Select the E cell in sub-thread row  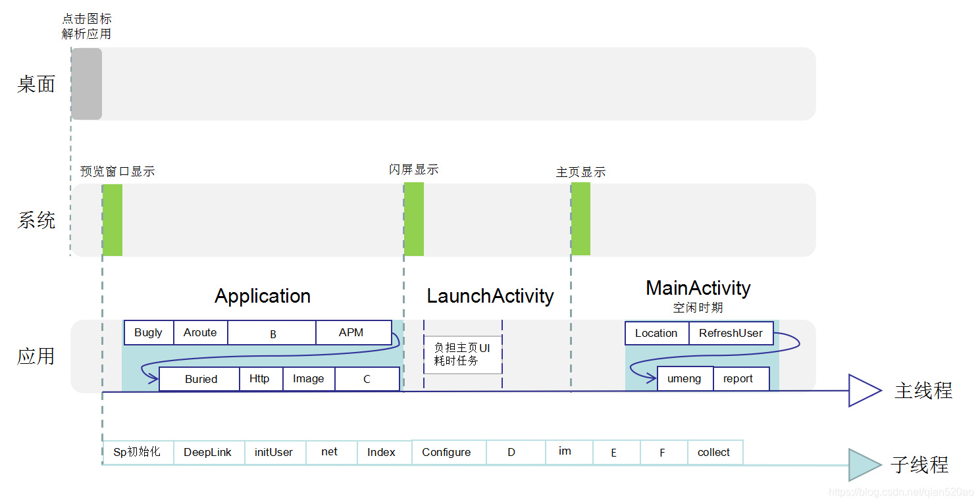(x=616, y=452)
